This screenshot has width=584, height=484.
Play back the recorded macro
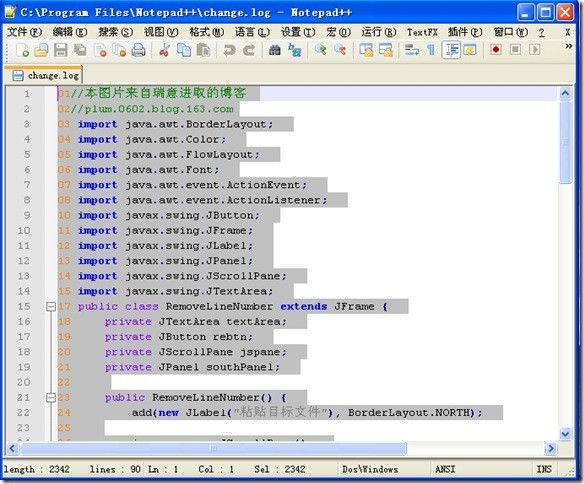pos(535,50)
